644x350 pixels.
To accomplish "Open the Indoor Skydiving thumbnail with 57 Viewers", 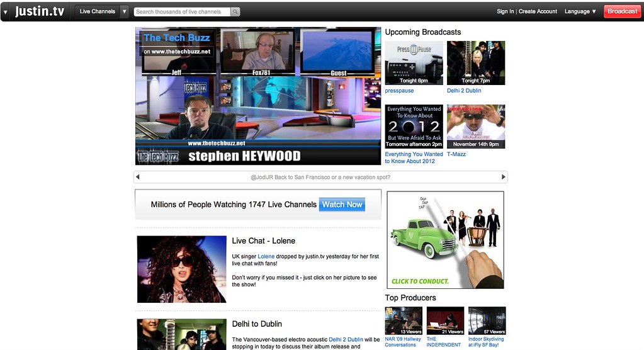I will 487,321.
